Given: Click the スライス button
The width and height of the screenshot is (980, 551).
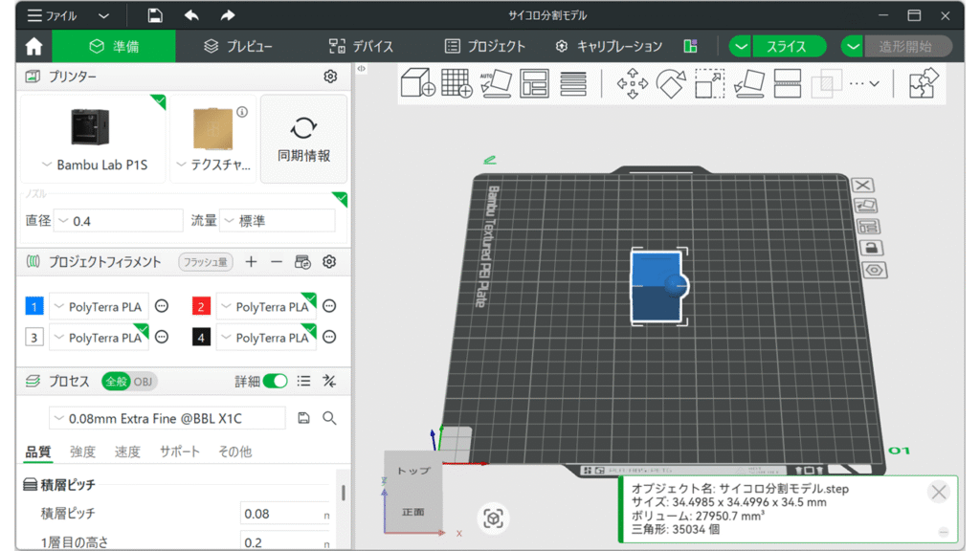Looking at the screenshot, I should [x=785, y=46].
